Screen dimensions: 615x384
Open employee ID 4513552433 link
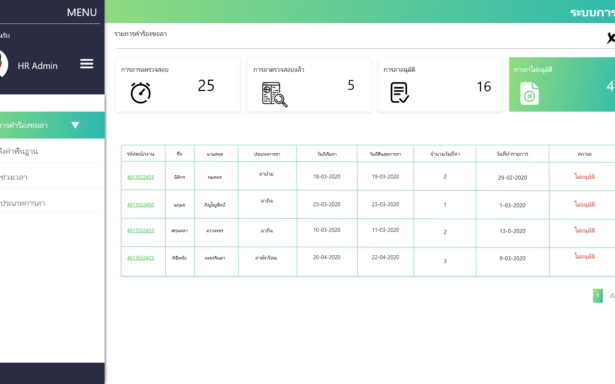[140, 177]
